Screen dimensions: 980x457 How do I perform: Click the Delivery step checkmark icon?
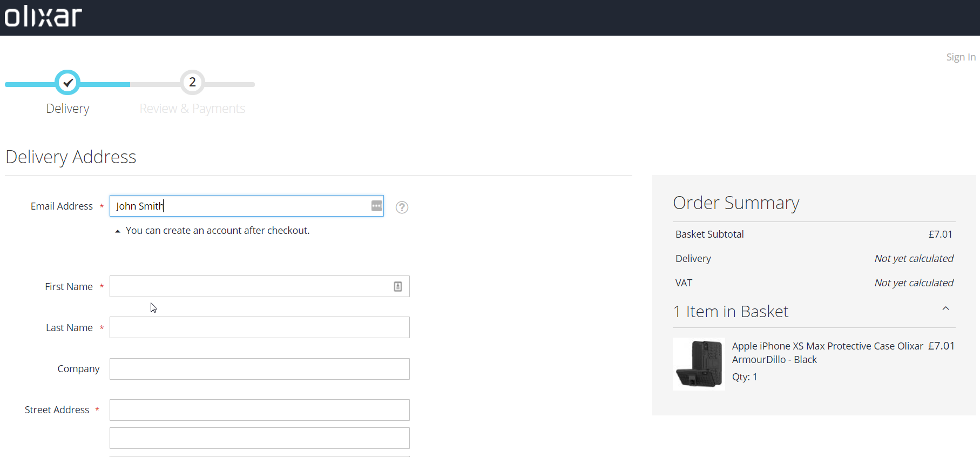(x=67, y=83)
